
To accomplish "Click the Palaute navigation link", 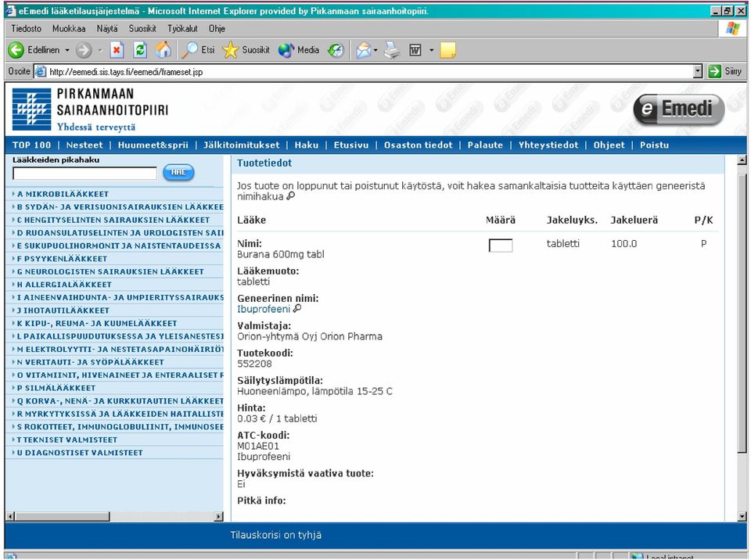I will 485,145.
